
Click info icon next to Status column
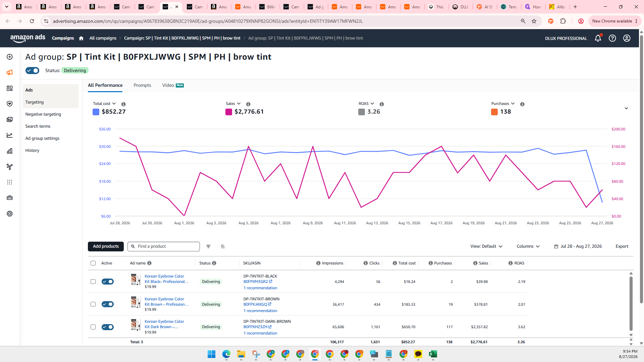[214, 263]
